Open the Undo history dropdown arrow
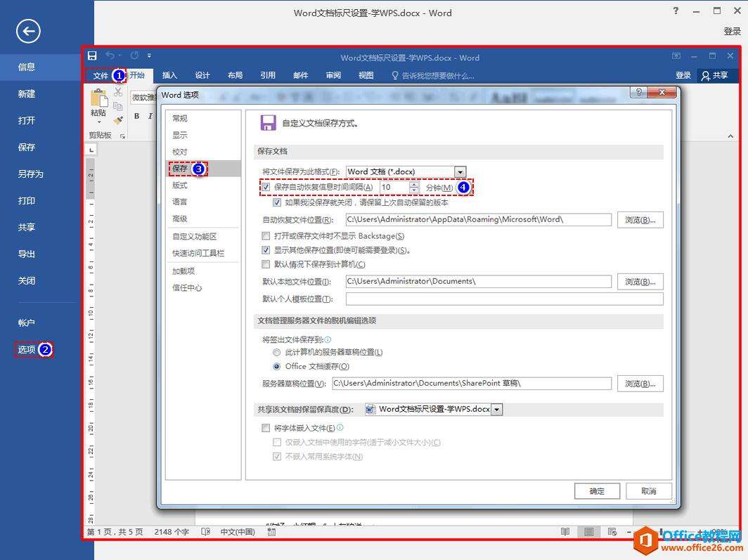748x560 pixels. [120, 56]
